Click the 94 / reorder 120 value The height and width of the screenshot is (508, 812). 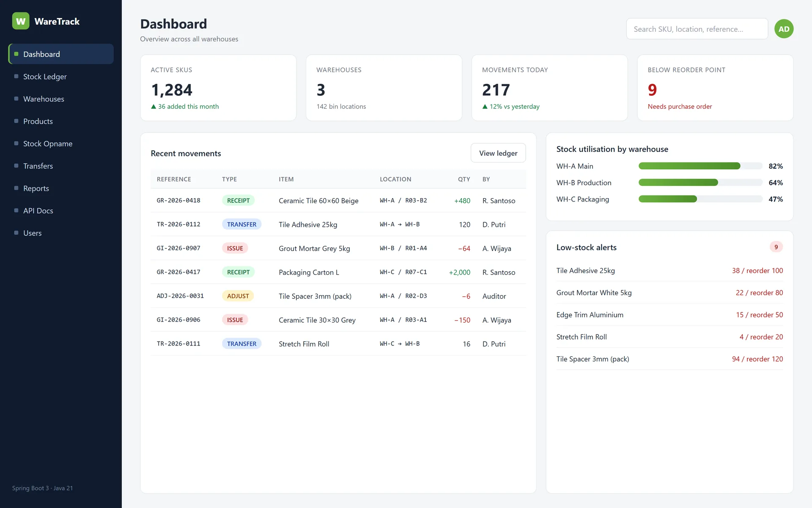[x=757, y=359]
